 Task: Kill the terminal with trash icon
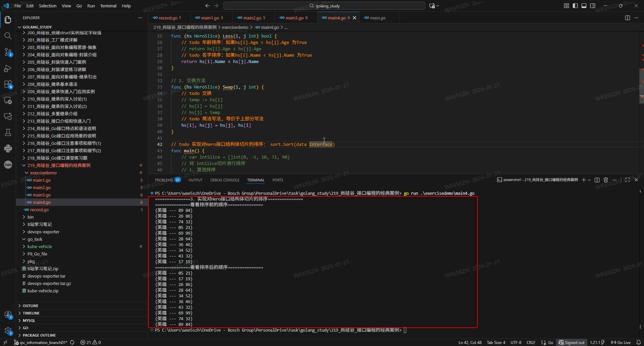coord(606,180)
